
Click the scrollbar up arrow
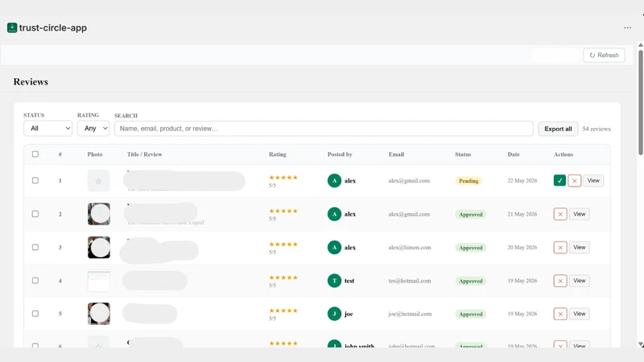click(x=640, y=45)
